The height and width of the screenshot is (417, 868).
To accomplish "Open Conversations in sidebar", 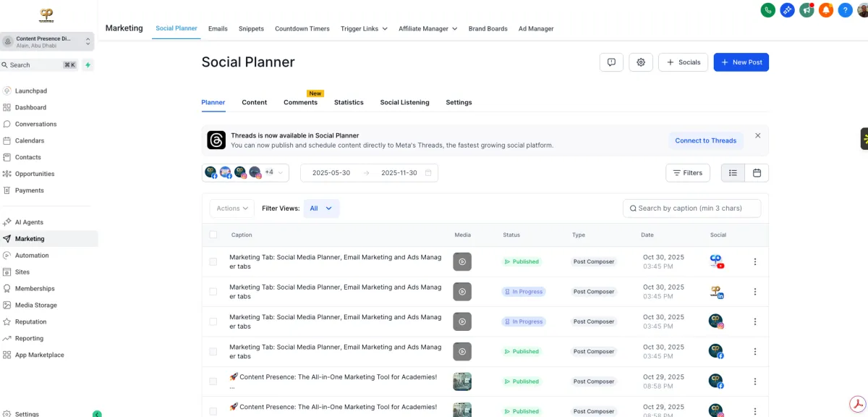I will click(x=35, y=124).
